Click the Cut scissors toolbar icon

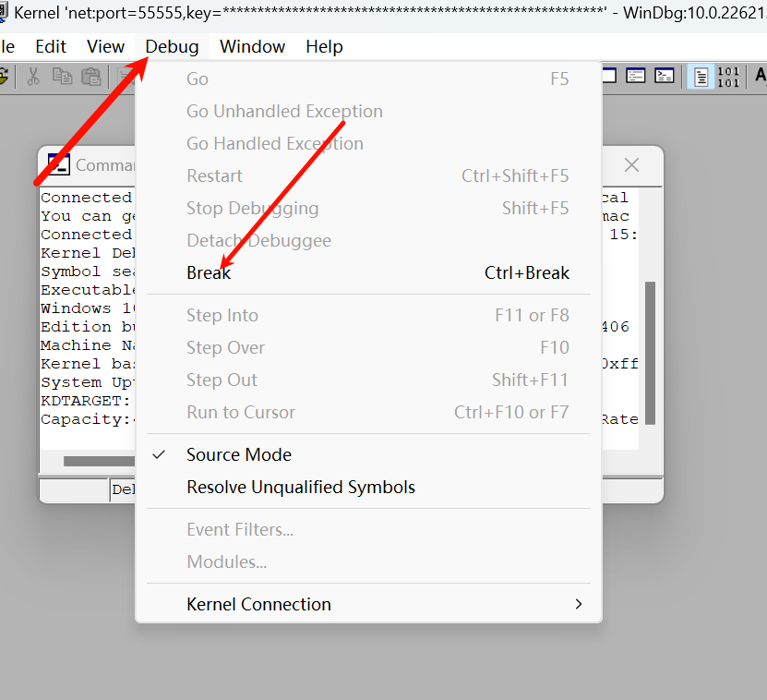coord(33,77)
